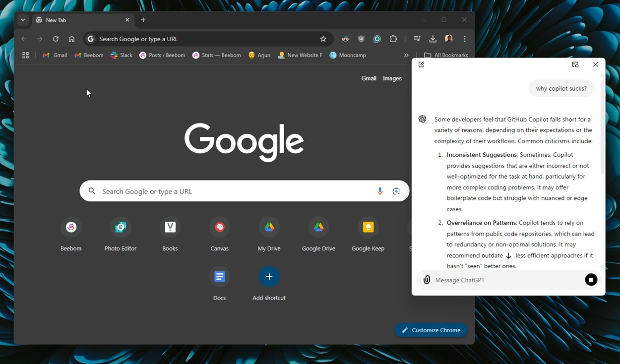Activate voice search with the microphone icon
The height and width of the screenshot is (364, 620).
coord(380,191)
